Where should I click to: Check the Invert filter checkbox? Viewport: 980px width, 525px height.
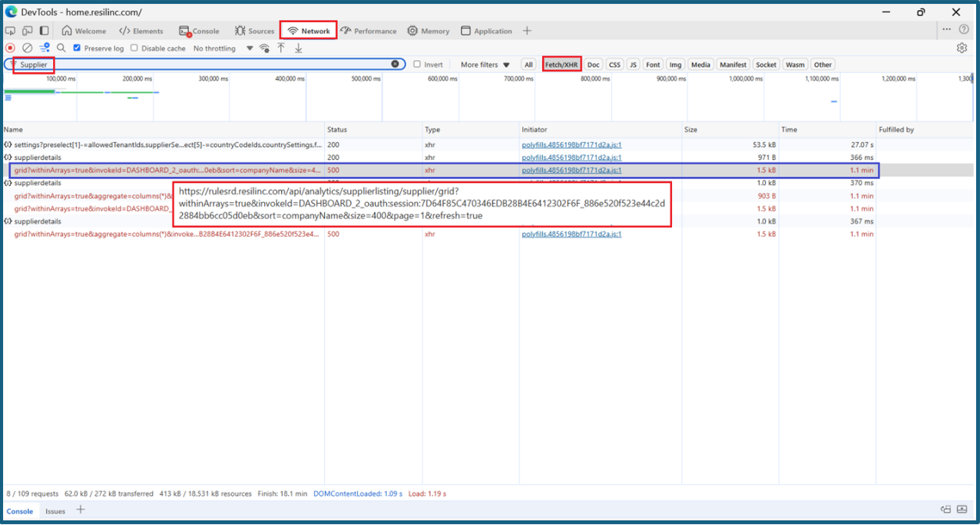click(x=417, y=65)
